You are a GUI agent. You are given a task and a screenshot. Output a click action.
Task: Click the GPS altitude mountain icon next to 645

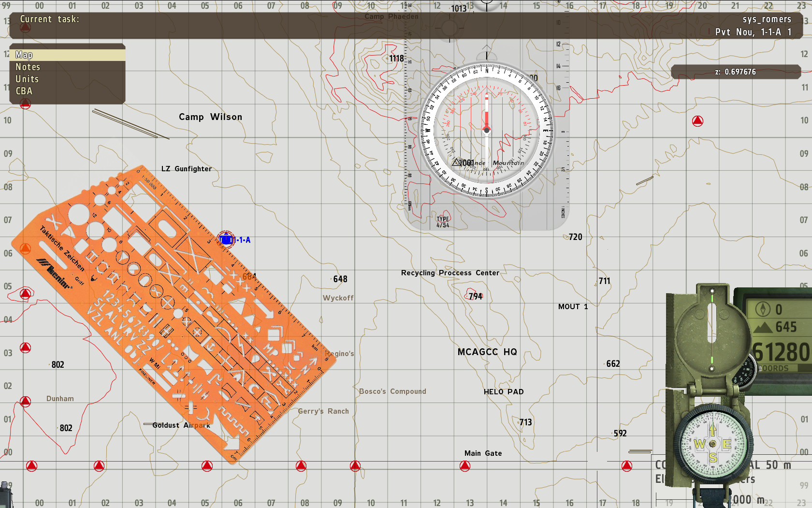tap(763, 327)
